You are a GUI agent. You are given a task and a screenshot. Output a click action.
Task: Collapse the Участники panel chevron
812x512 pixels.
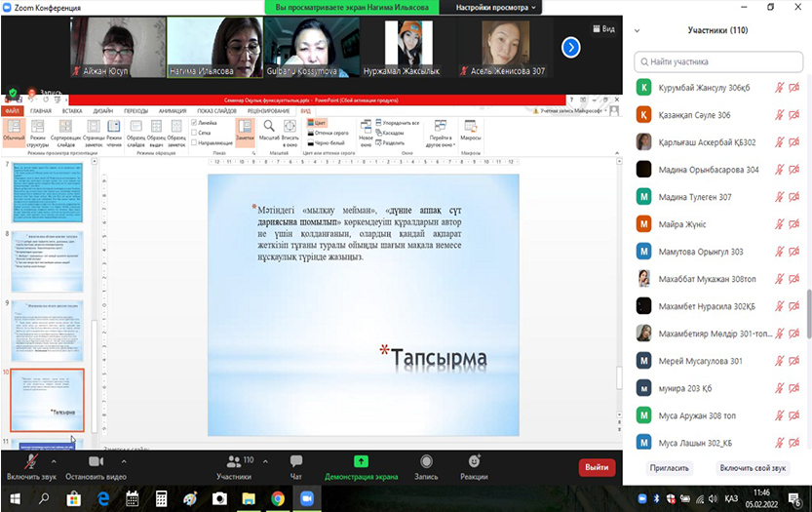pos(638,30)
